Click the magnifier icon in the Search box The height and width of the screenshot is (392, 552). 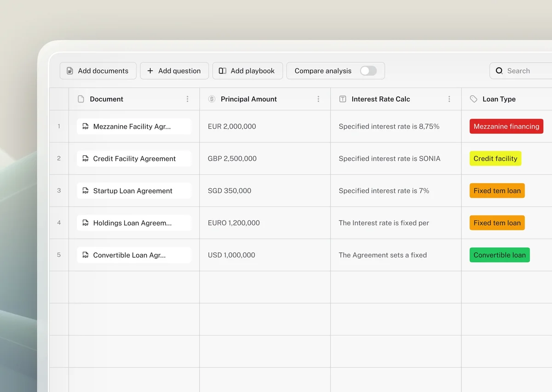click(x=499, y=71)
